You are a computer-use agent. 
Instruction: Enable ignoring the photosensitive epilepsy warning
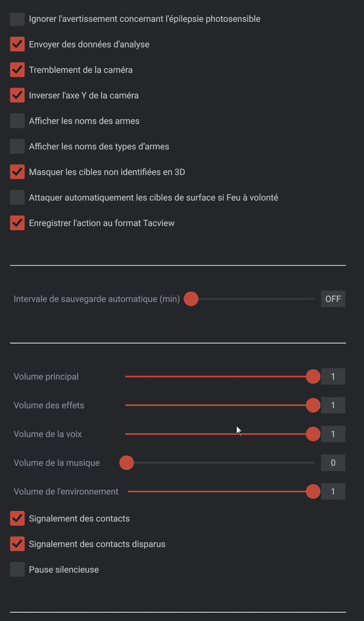pyautogui.click(x=17, y=19)
